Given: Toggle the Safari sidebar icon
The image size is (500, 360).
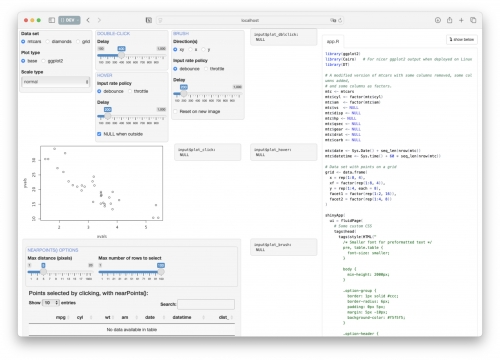Looking at the screenshot, I should 52,20.
